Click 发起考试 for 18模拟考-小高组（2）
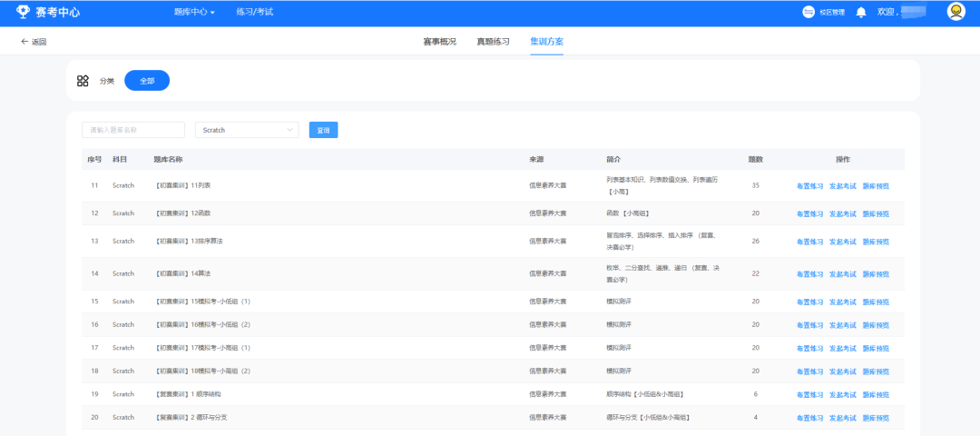The image size is (980, 436). coord(842,372)
